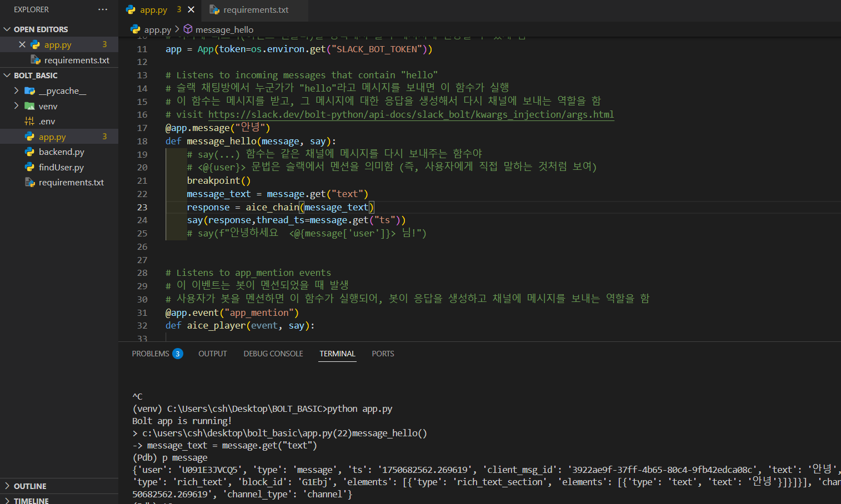The image size is (841, 504).
Task: Click aice_chain call on line 23
Action: tap(273, 207)
